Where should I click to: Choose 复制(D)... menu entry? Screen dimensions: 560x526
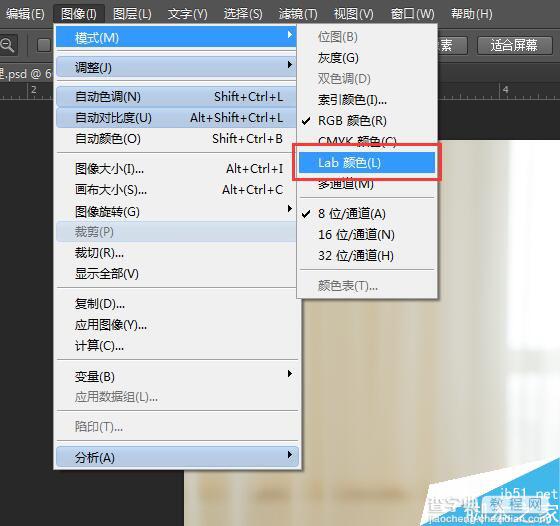(x=176, y=304)
